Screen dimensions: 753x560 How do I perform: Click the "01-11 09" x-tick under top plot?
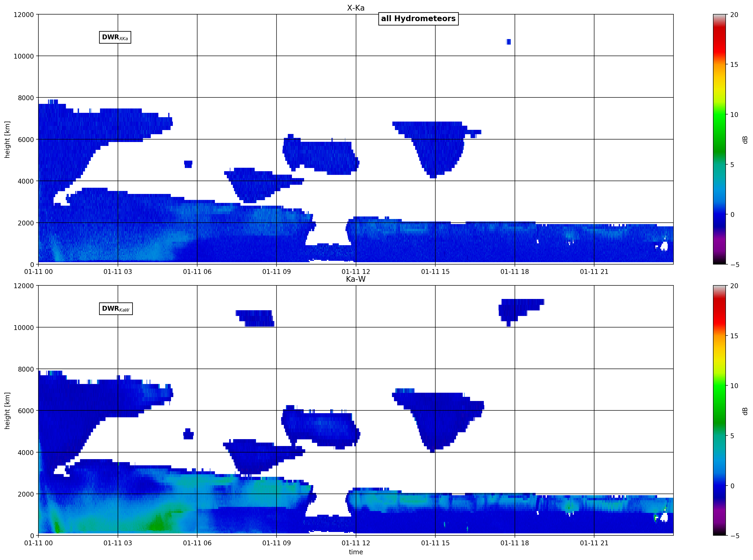(x=276, y=272)
